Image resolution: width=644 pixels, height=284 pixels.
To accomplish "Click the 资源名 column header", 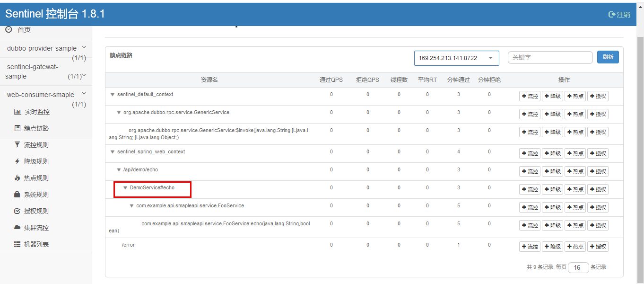I will pyautogui.click(x=209, y=80).
